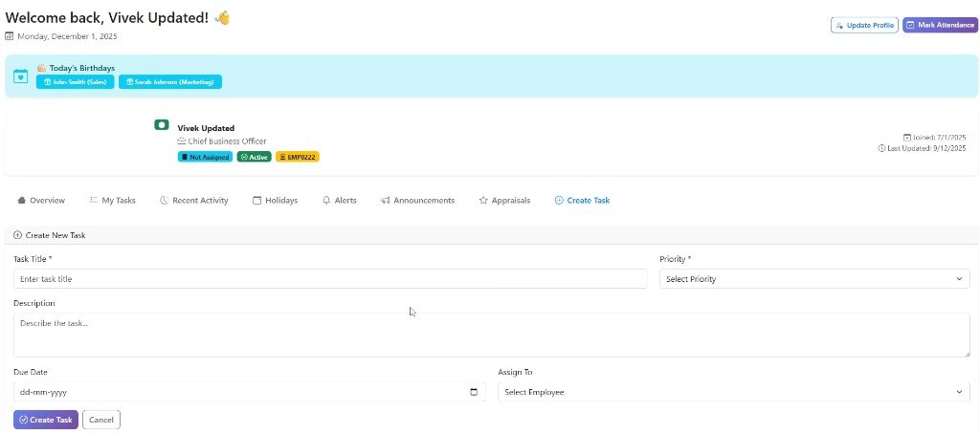Viewport: 980px width, 434px height.
Task: Click the Description text area
Action: click(x=491, y=336)
